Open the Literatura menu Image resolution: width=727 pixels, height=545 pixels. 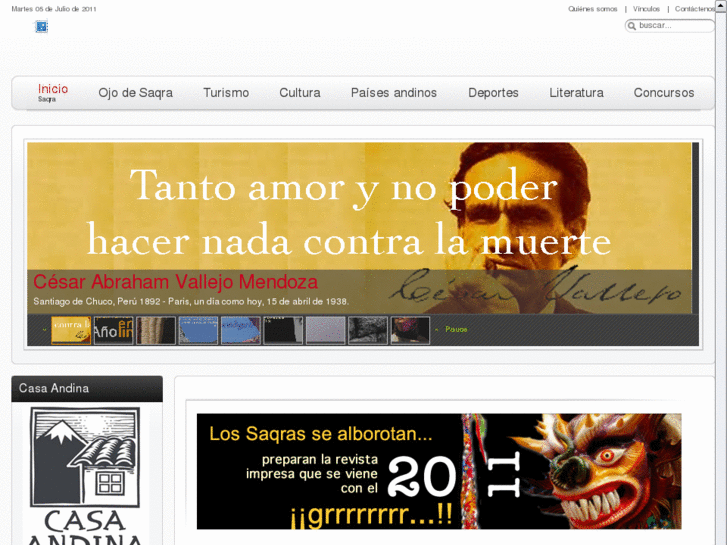tap(576, 93)
